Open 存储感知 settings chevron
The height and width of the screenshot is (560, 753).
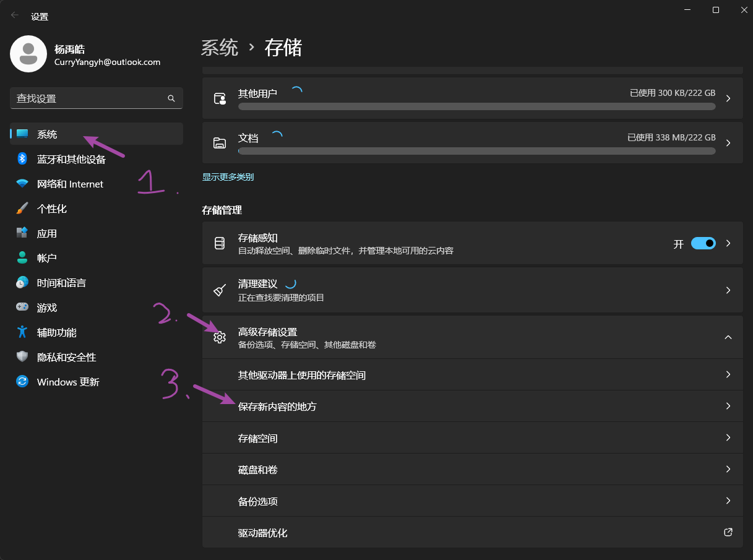pos(728,243)
